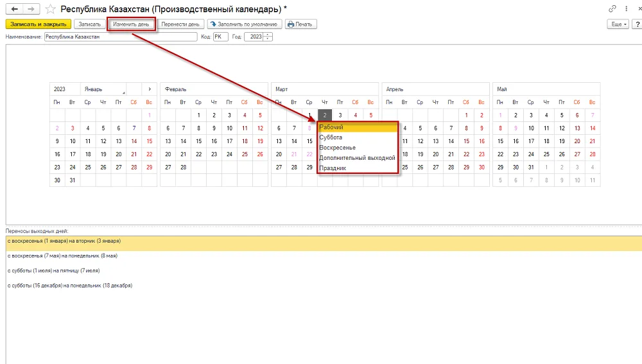This screenshot has height=364, width=642.
Task: Select April 7 in the calendar
Action: (451, 128)
